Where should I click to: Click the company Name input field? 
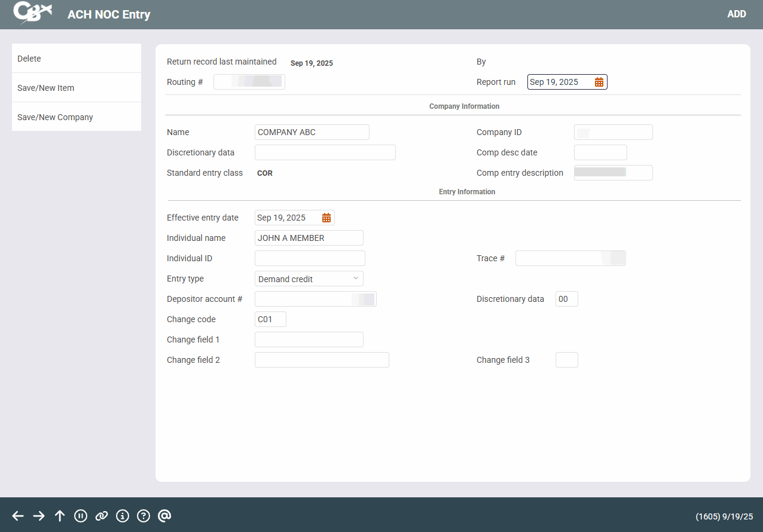pos(312,132)
